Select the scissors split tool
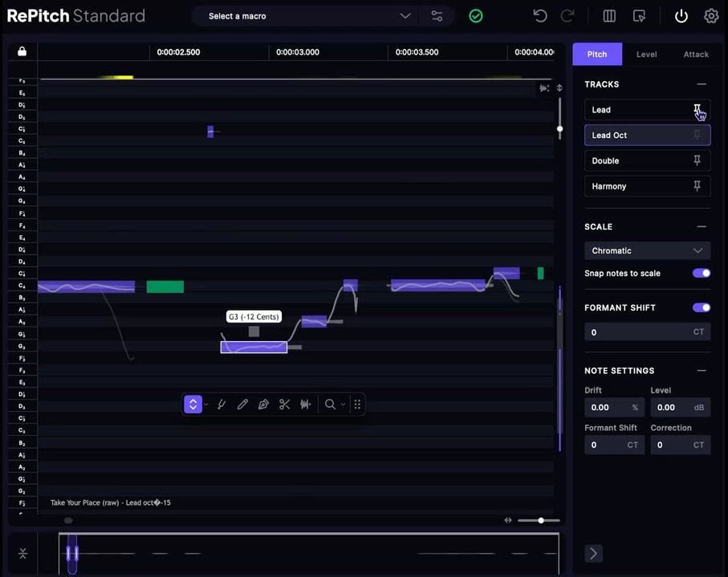Image resolution: width=728 pixels, height=577 pixels. click(x=284, y=404)
